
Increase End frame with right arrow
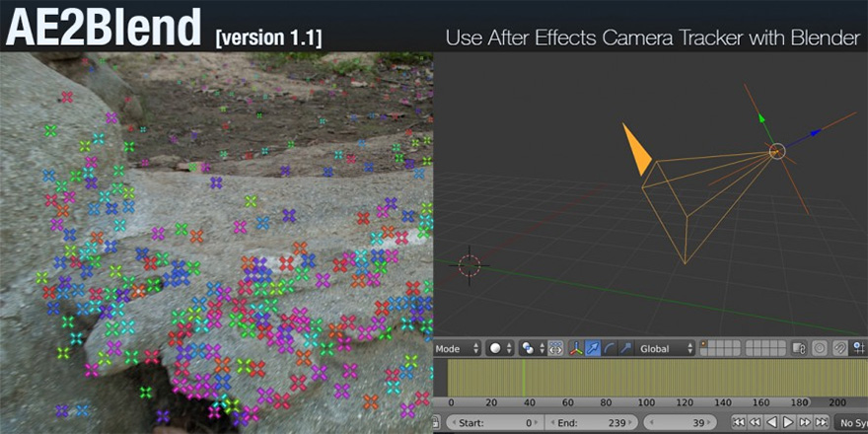pyautogui.click(x=632, y=423)
